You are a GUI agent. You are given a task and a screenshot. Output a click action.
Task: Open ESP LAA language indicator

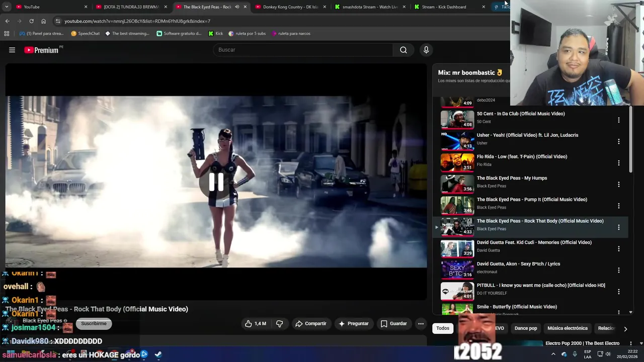click(587, 354)
